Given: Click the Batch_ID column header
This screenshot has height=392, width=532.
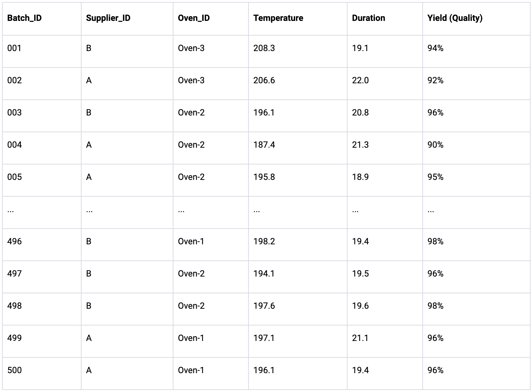Looking at the screenshot, I should [x=24, y=18].
